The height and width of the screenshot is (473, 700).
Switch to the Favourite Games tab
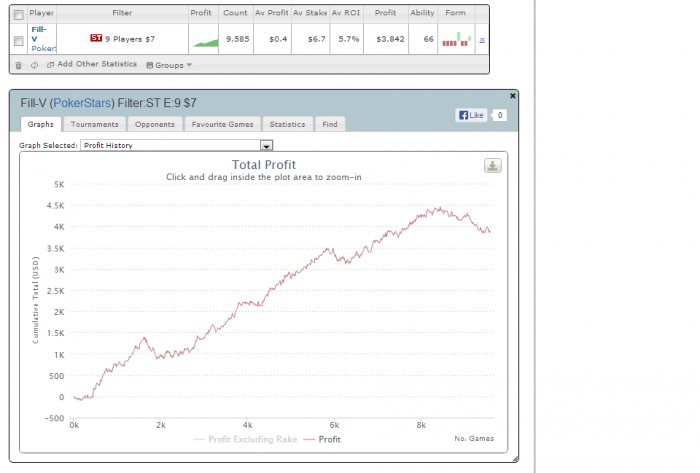tap(222, 124)
